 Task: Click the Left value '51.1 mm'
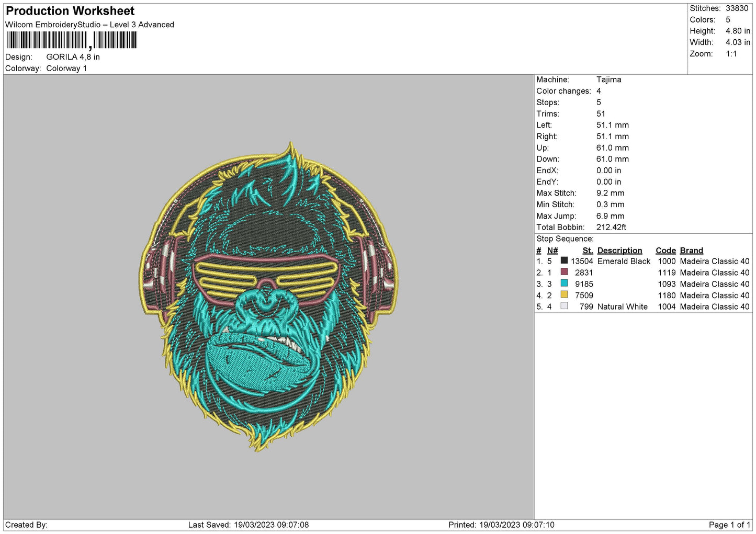(613, 125)
